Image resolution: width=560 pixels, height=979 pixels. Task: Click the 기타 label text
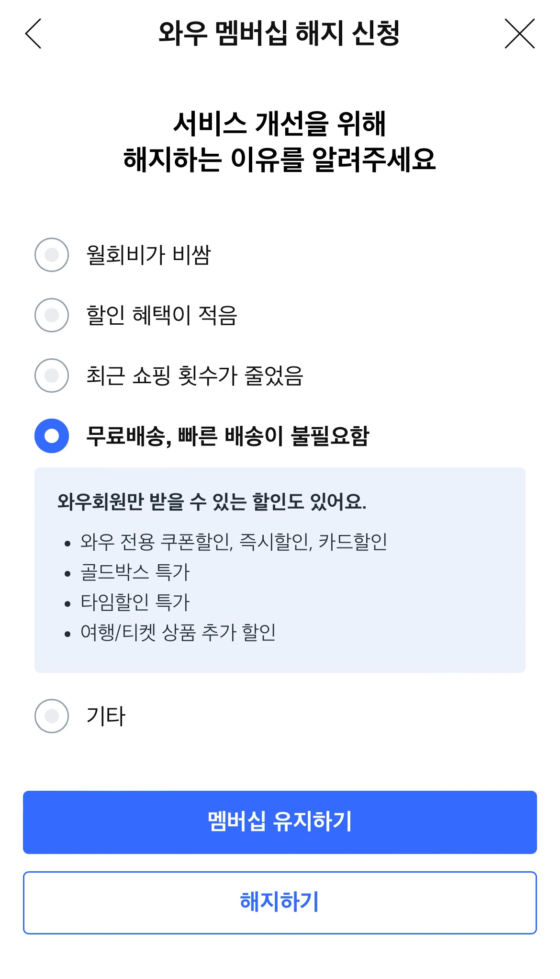[x=106, y=716]
